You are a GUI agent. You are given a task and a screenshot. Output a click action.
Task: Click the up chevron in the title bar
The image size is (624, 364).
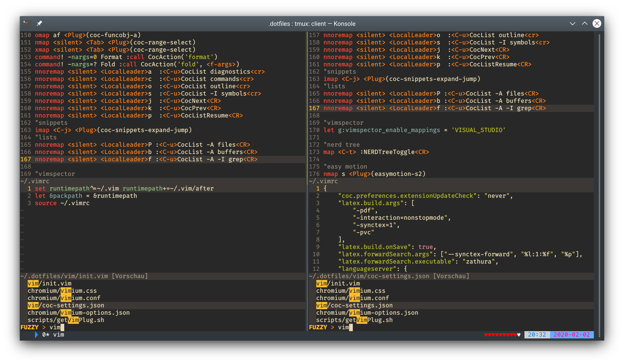tap(585, 23)
